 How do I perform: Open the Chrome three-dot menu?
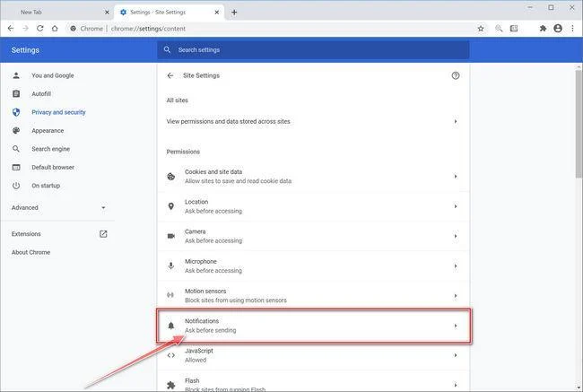(572, 29)
